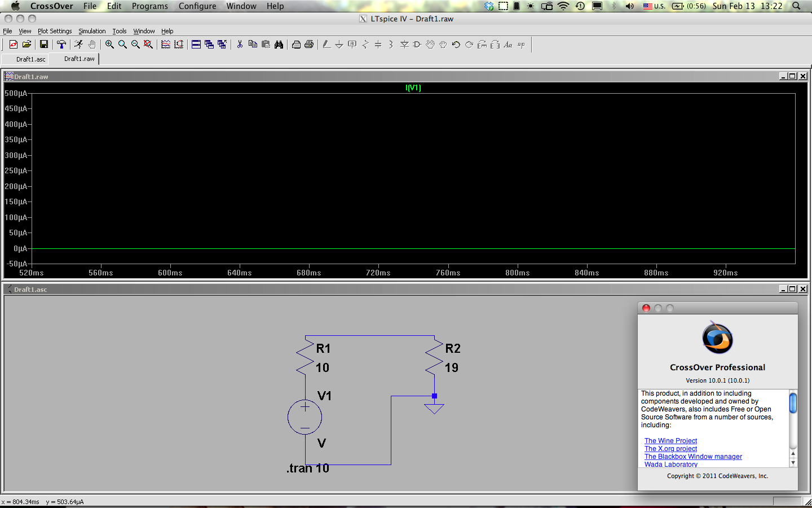Click the Run simulation icon
Screen dimensions: 812x508
click(x=78, y=45)
